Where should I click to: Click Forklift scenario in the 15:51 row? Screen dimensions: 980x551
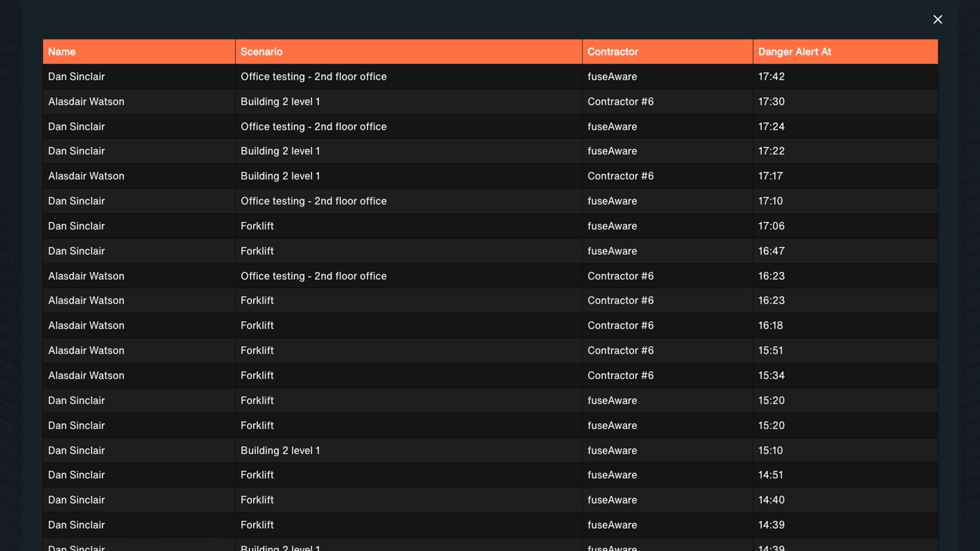(x=257, y=350)
